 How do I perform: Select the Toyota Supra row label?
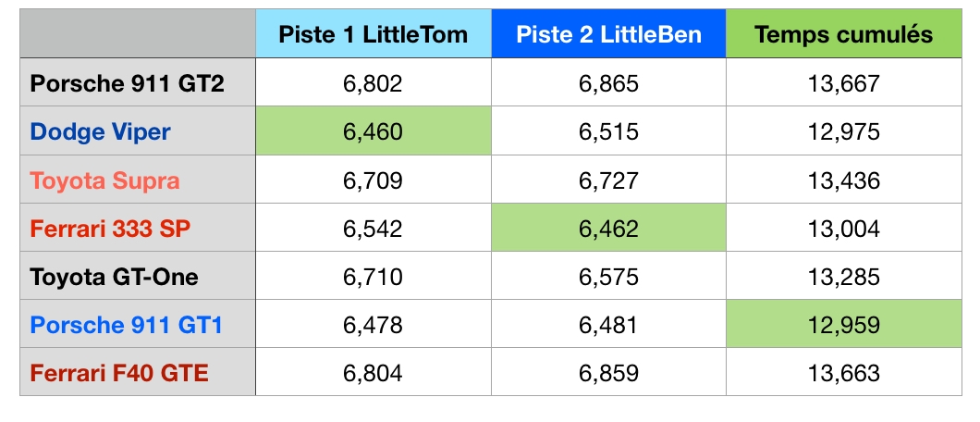104,180
